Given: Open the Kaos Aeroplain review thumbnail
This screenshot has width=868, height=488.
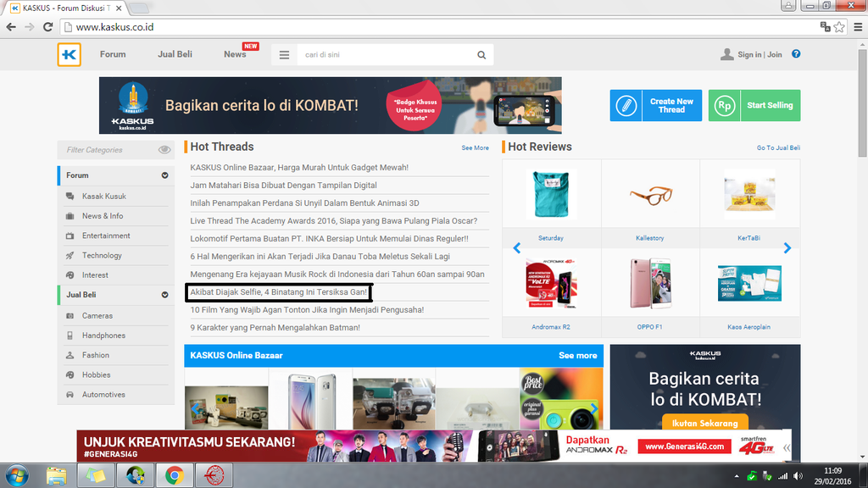Looking at the screenshot, I should [x=749, y=283].
